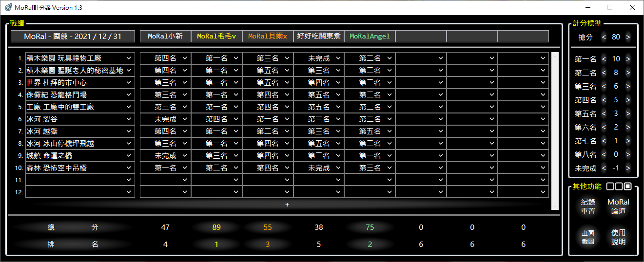Edit player name field MoRal小新
Viewport: 644px width, 262px height.
click(x=165, y=37)
